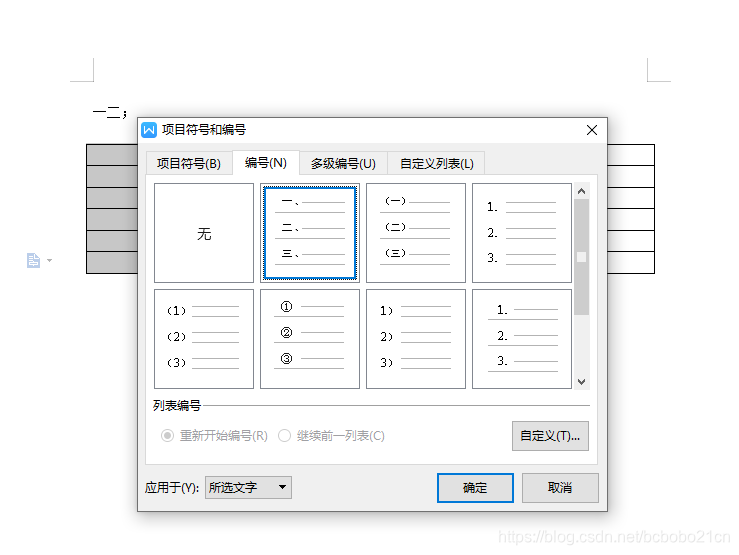Screen dimensions: 739x555
Task: Expand the paste options dropdown arrow
Action: pyautogui.click(x=49, y=260)
